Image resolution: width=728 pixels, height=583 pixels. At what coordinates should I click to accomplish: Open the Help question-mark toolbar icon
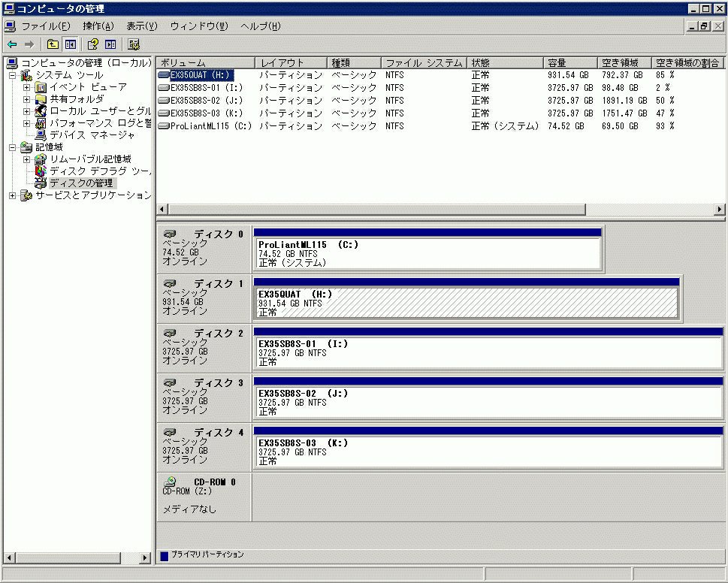pos(93,44)
